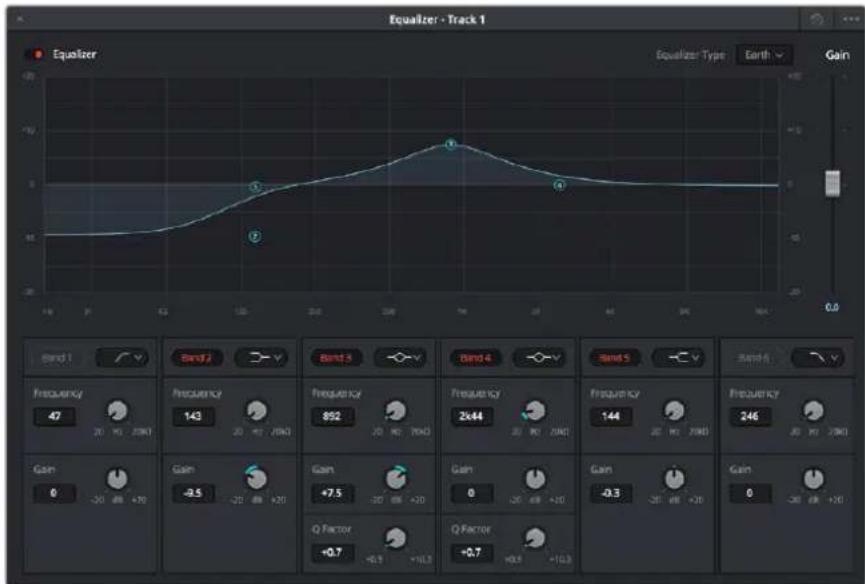Enable Band 1
This screenshot has width=865, height=584.
(x=56, y=358)
